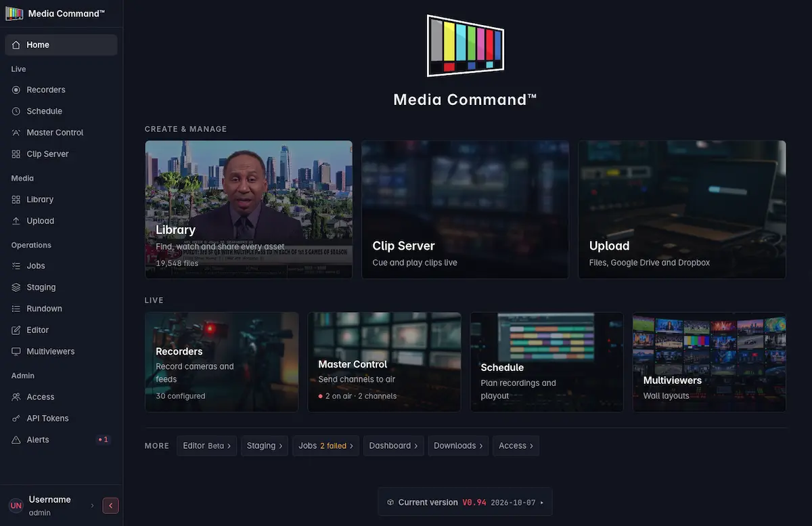This screenshot has height=526, width=812.
Task: Expand the Username account menu chevron
Action: 93,506
